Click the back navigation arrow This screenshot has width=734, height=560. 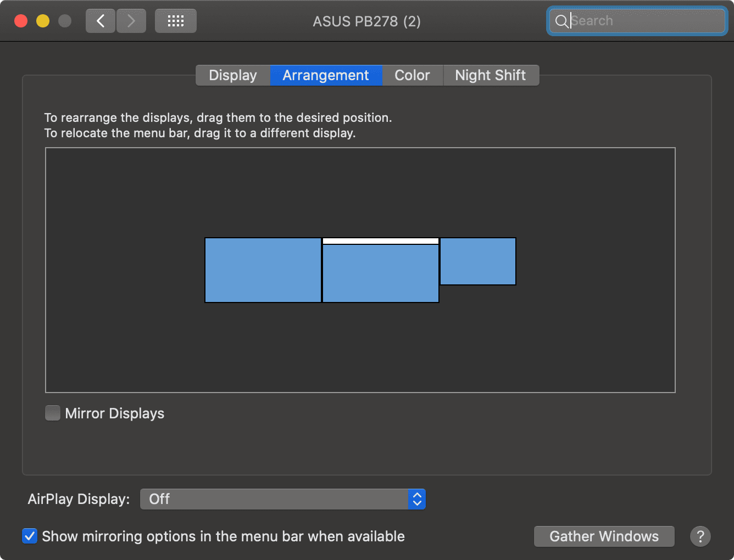point(101,21)
